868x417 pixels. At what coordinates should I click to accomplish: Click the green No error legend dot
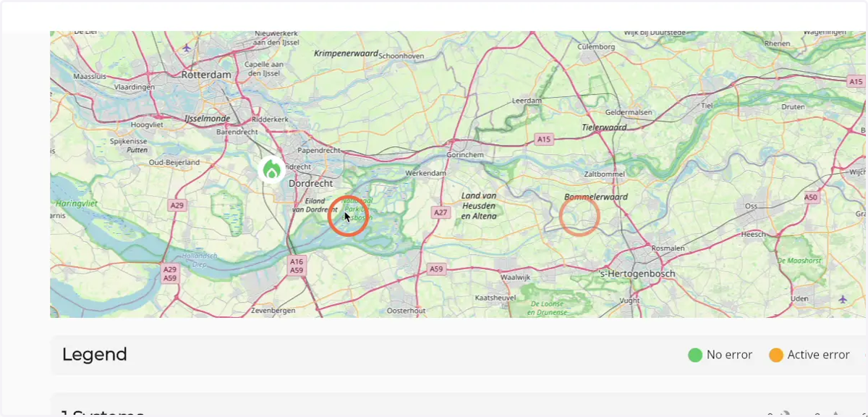tap(695, 355)
